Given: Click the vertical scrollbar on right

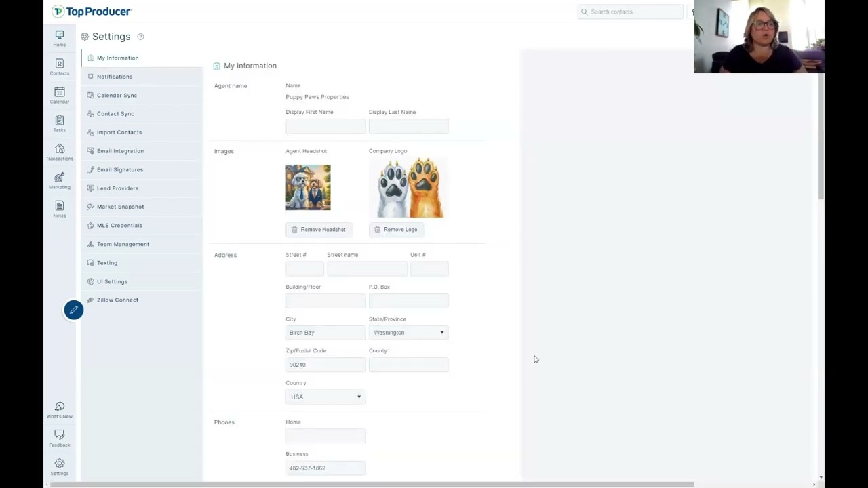Looking at the screenshot, I should tap(821, 136).
